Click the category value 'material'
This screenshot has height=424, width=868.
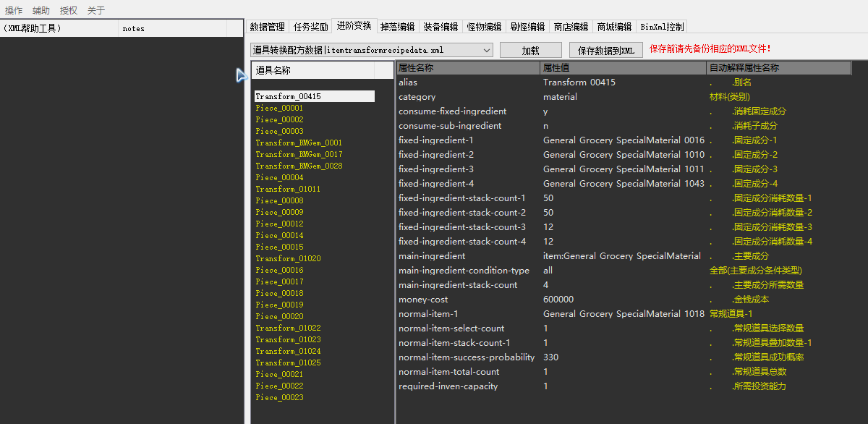click(x=560, y=97)
